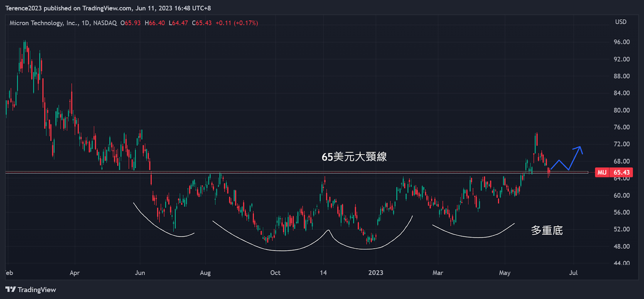Click the close value C65.43 in the legend
This screenshot has height=299, width=644.
click(202, 23)
